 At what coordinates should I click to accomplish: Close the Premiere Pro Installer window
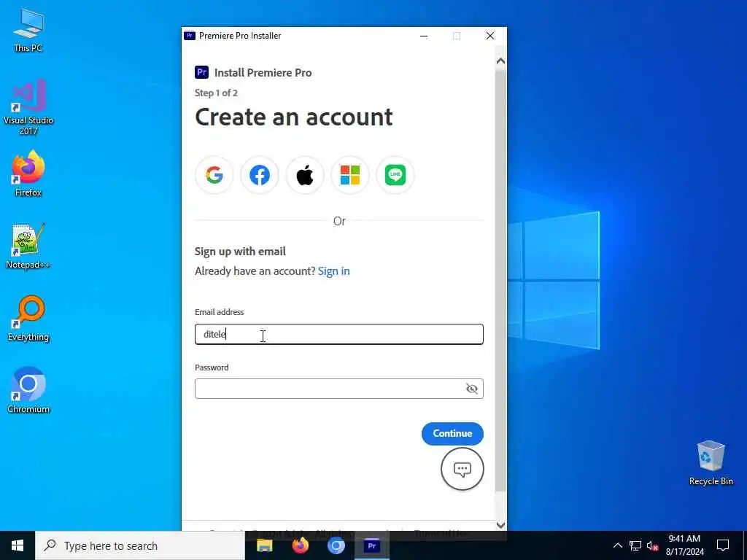click(489, 36)
